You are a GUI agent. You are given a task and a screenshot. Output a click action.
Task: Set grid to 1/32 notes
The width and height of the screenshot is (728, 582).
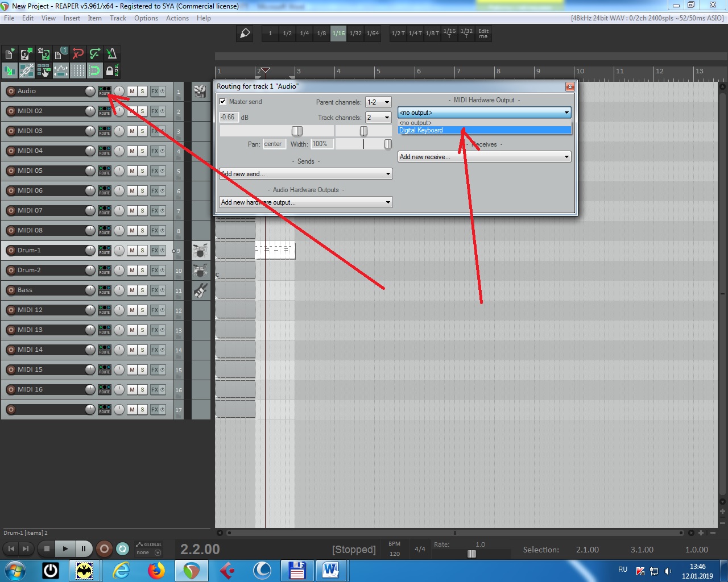click(x=355, y=34)
